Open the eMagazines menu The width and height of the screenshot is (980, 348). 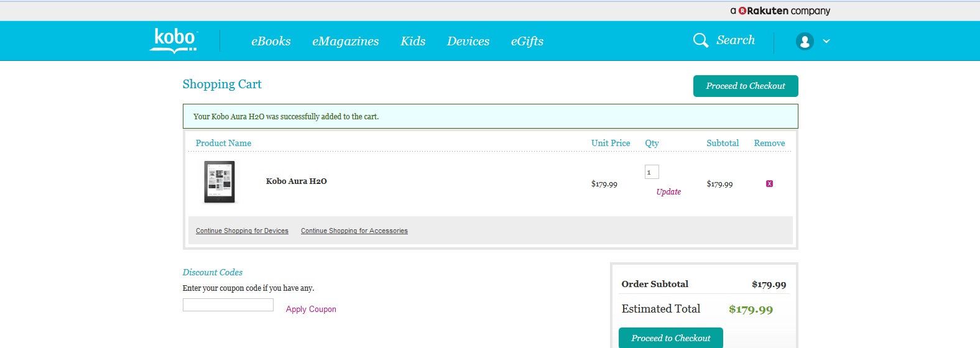coord(346,41)
